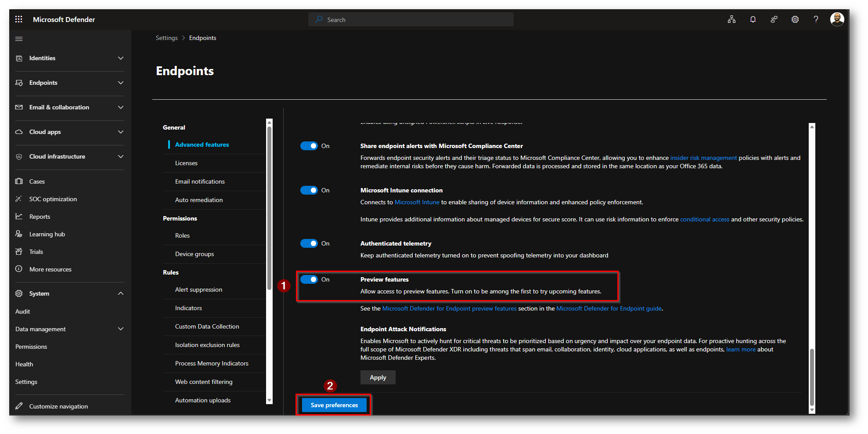Open the organization hierarchy icon in header

731,19
